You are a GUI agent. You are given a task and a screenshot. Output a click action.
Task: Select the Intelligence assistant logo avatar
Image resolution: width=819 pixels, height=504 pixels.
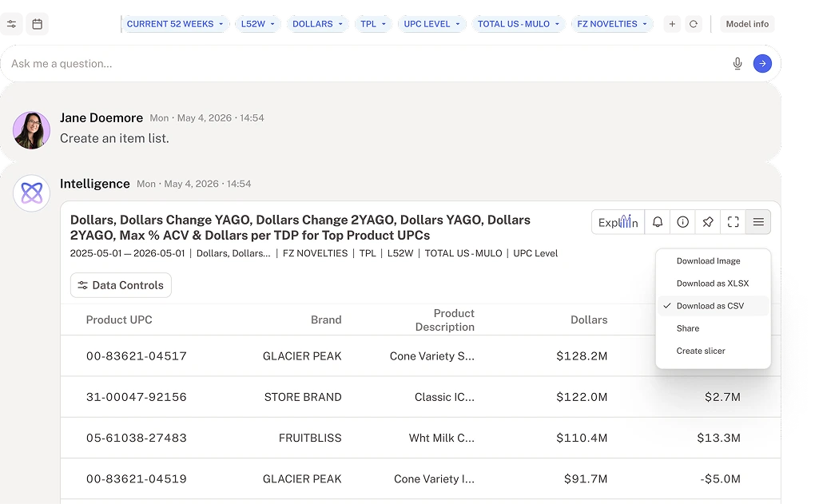31,193
